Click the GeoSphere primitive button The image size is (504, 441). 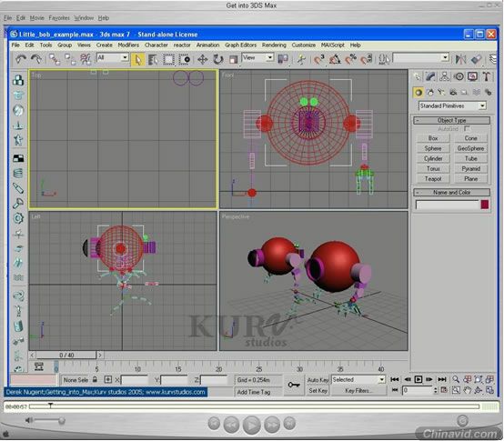pyautogui.click(x=470, y=148)
